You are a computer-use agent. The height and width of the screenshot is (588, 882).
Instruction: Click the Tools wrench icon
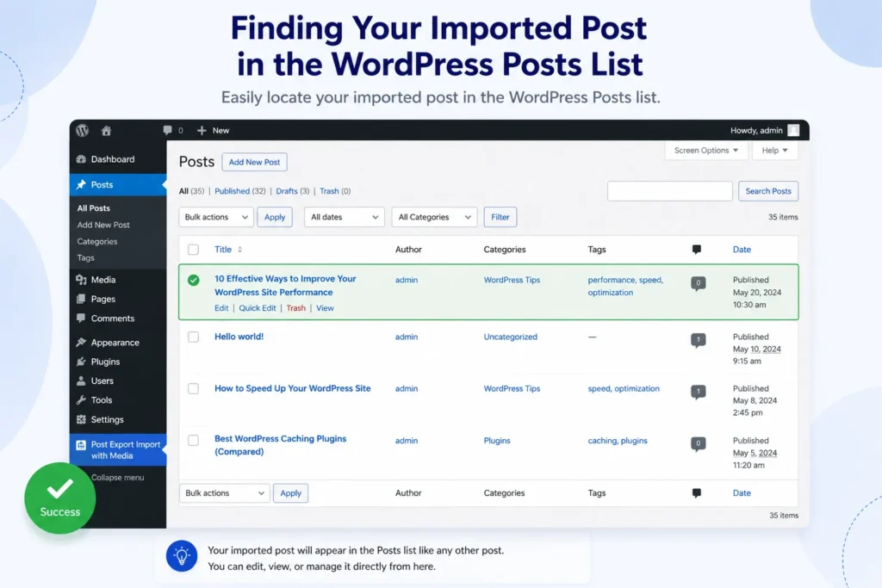(81, 400)
